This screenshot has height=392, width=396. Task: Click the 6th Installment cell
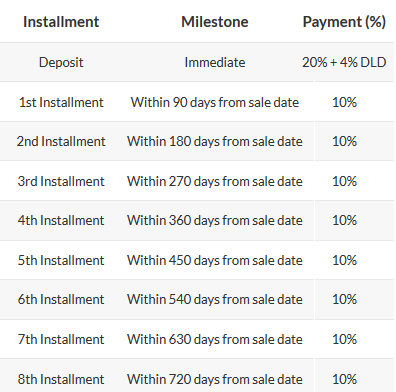[x=61, y=299]
